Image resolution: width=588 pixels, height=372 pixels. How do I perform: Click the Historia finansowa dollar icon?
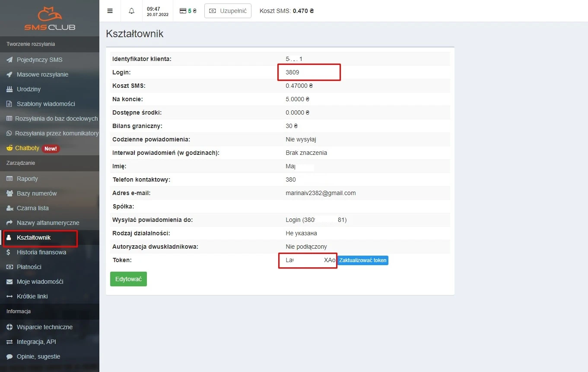[x=9, y=252]
